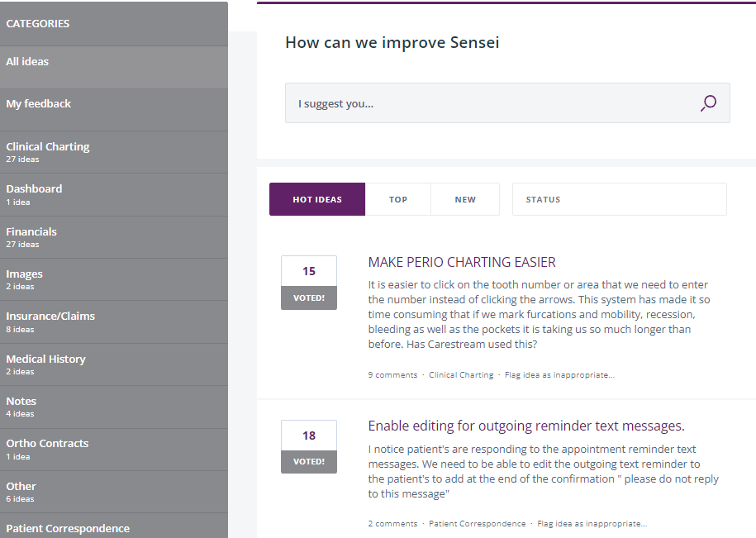756x538 pixels.
Task: Open the Ortho Contracts category
Action: click(114, 450)
